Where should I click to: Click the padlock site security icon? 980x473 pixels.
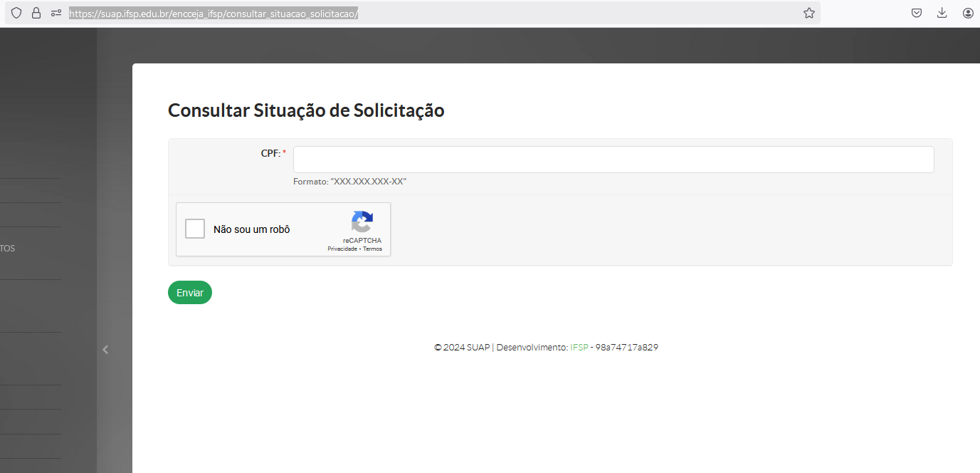point(36,13)
